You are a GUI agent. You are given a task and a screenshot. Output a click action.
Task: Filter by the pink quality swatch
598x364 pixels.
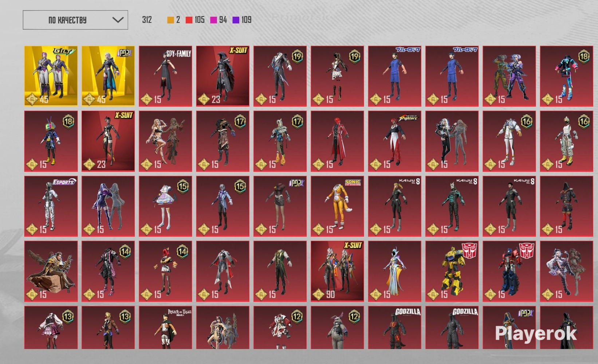coord(213,20)
